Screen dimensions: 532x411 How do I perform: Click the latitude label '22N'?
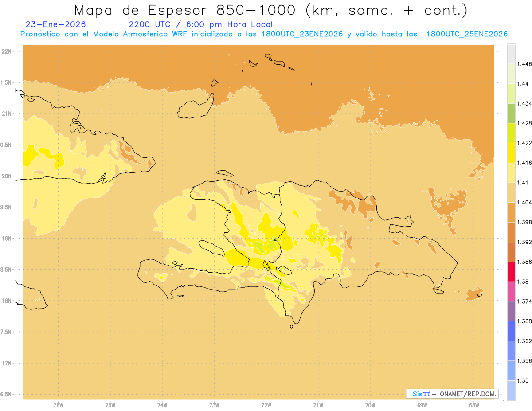(8, 51)
